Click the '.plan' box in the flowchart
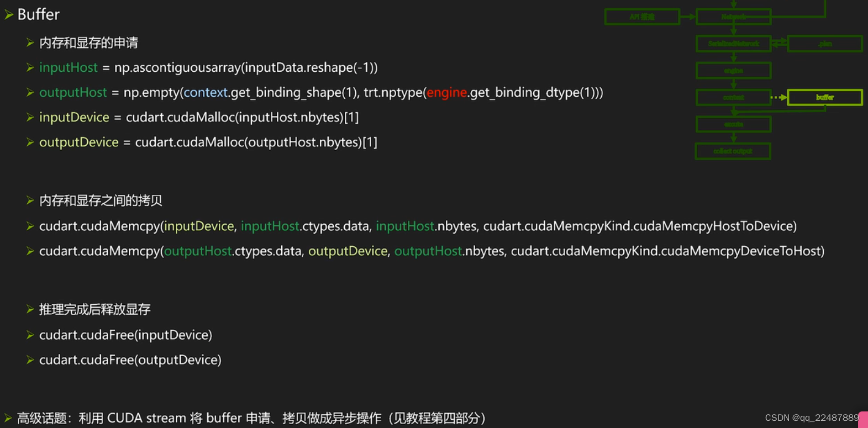The width and height of the screenshot is (868, 428). pos(825,44)
